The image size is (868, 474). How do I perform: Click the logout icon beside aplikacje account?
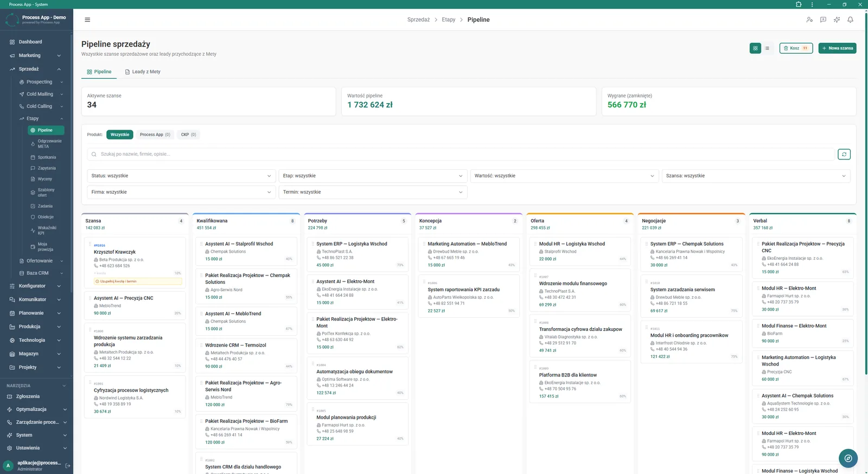click(68, 465)
